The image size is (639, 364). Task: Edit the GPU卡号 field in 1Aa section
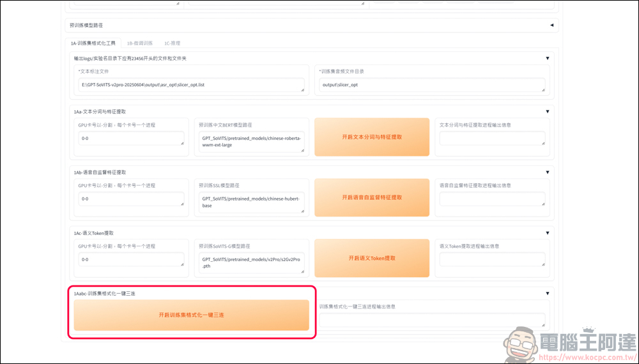click(x=131, y=139)
